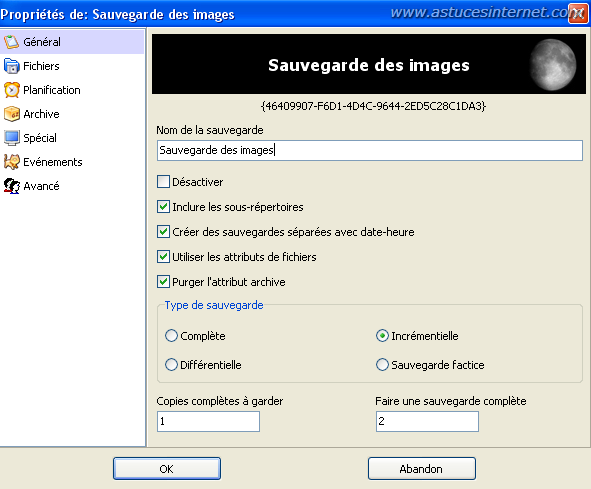Image resolution: width=591 pixels, height=489 pixels.
Task: Close the Propriétés dialog window
Action: (x=577, y=13)
